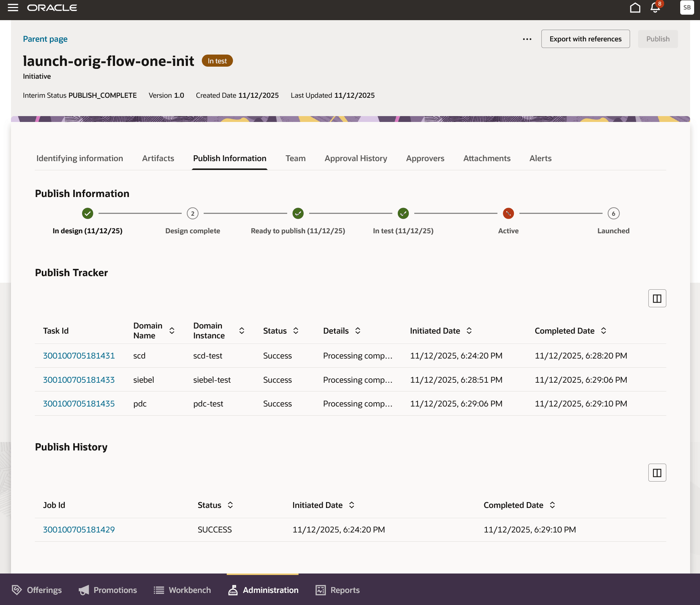Show the Alerts tab
Viewport: 700px width, 605px height.
point(540,158)
